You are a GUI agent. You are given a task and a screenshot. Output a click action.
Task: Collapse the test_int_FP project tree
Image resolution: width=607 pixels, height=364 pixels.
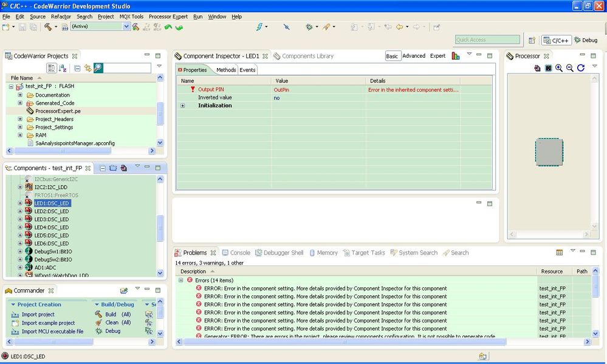coord(11,86)
